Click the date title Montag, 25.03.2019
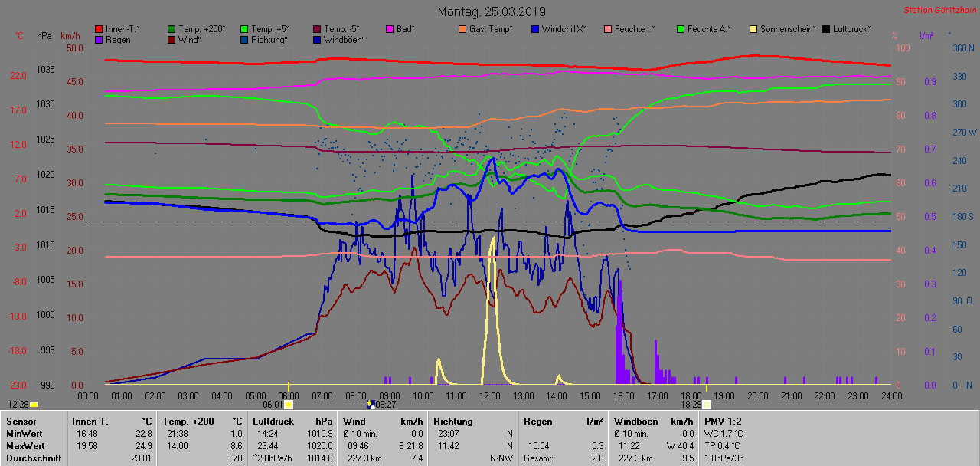The width and height of the screenshot is (980, 466). pyautogui.click(x=492, y=11)
